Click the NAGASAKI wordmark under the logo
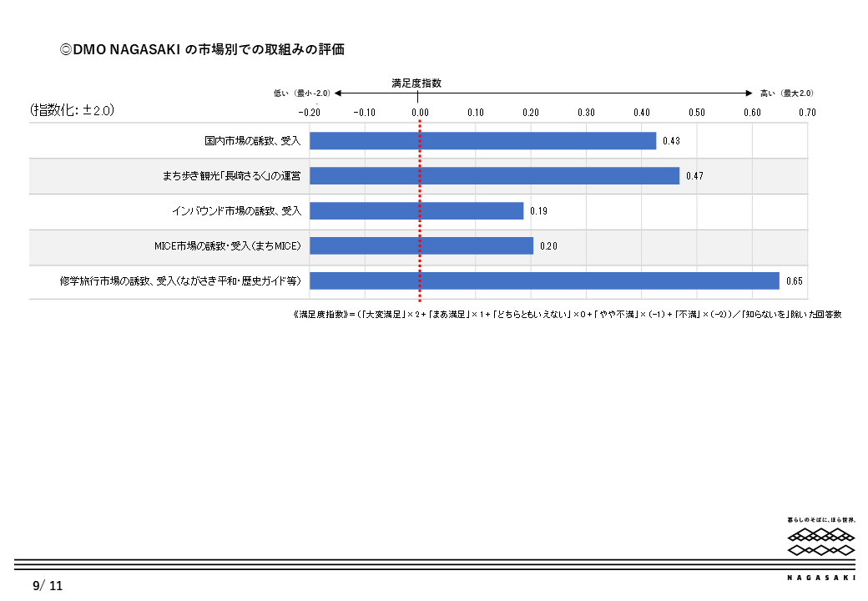868x601 pixels. click(x=821, y=578)
